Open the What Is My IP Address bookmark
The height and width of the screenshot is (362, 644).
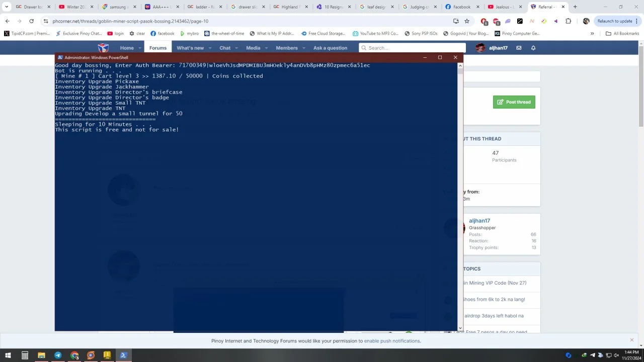tap(272, 34)
